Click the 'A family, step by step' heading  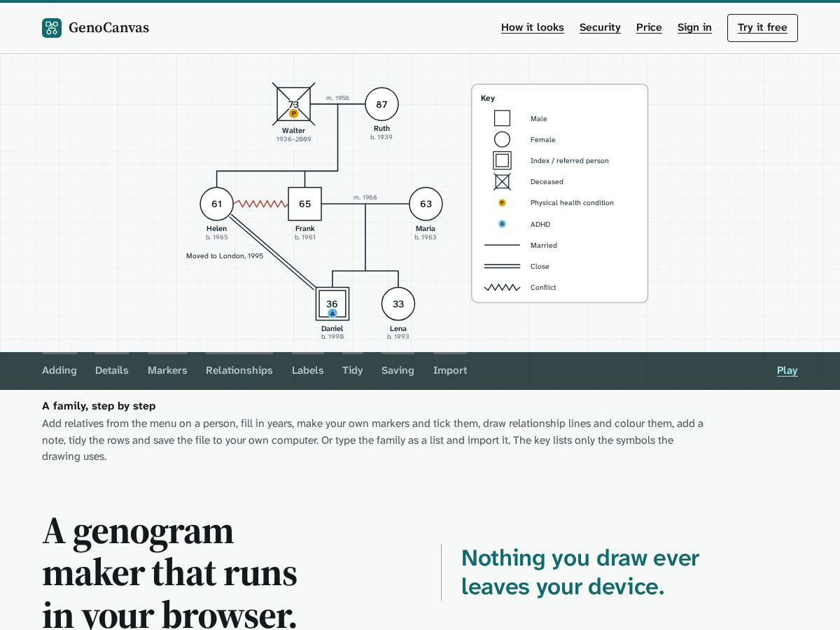point(99,406)
